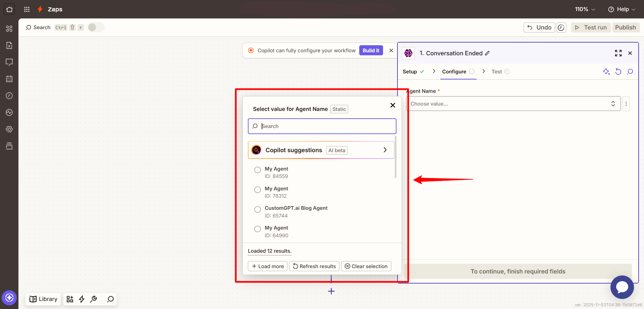The image size is (644, 309).
Task: Switch to the Setup tab
Action: click(x=413, y=71)
